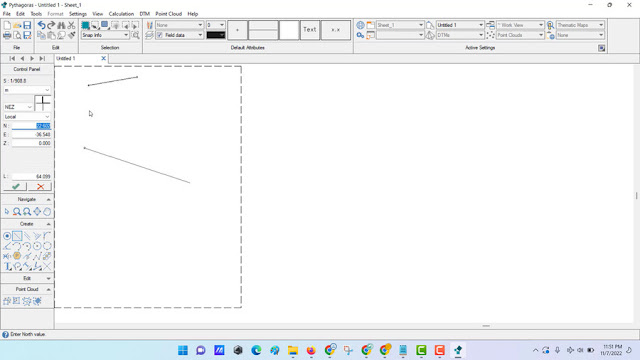This screenshot has height=360, width=640.
Task: Click the N coordinate input field
Action: (x=31, y=126)
